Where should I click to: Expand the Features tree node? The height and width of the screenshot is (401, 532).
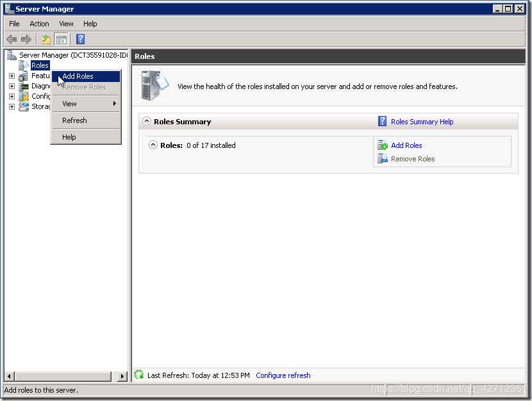tap(12, 76)
